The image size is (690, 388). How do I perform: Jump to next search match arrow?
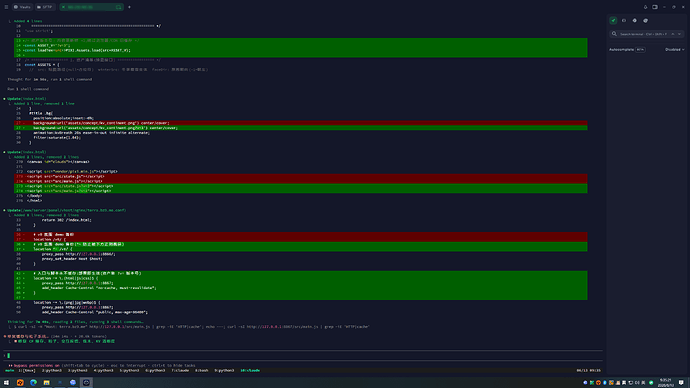click(x=679, y=34)
